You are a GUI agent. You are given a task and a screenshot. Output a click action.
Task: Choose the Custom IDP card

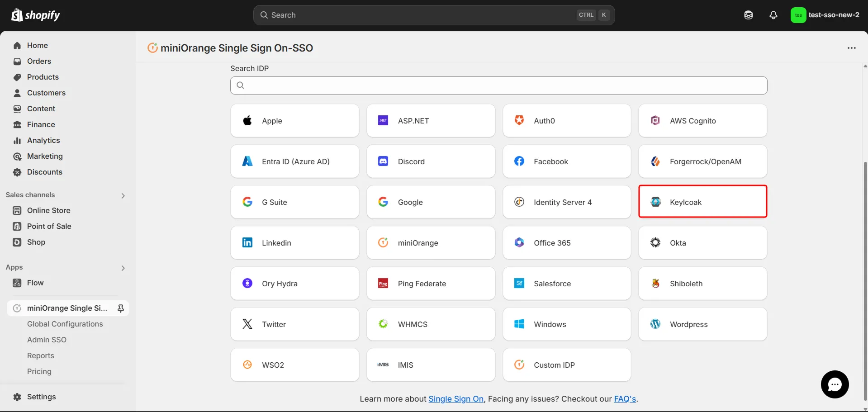point(567,365)
